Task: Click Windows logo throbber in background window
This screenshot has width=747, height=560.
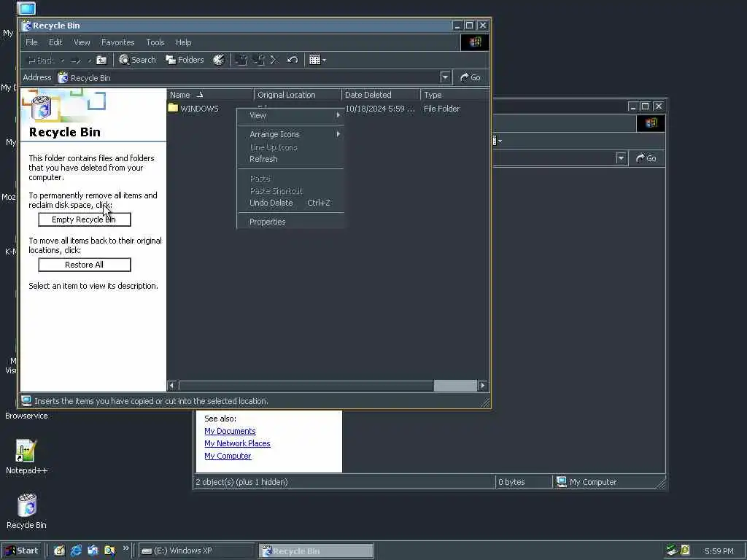Action: (651, 123)
